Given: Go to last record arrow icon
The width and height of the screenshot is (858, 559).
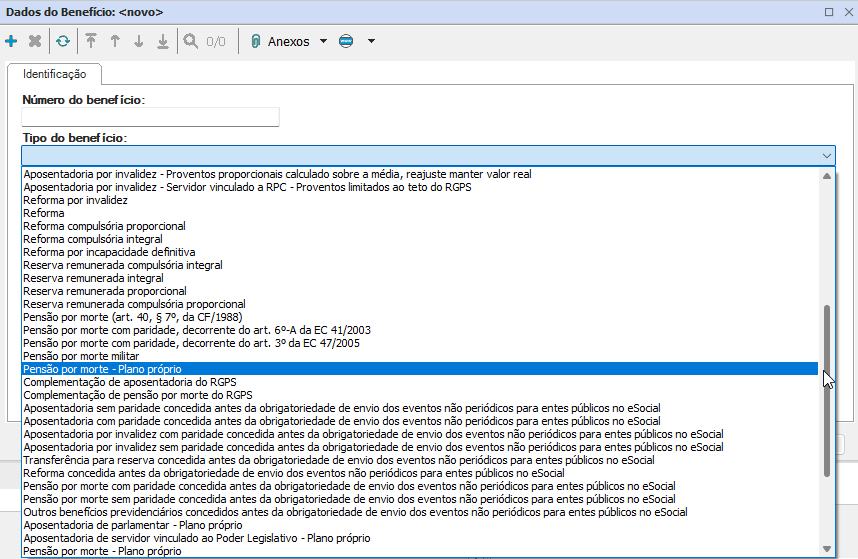Looking at the screenshot, I should [163, 41].
